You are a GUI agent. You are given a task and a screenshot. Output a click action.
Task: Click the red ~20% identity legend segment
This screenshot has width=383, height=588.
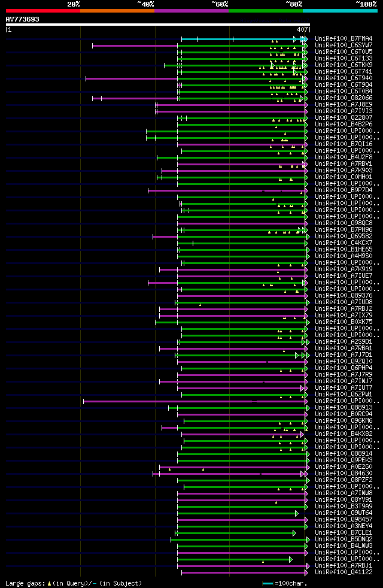[x=43, y=11]
